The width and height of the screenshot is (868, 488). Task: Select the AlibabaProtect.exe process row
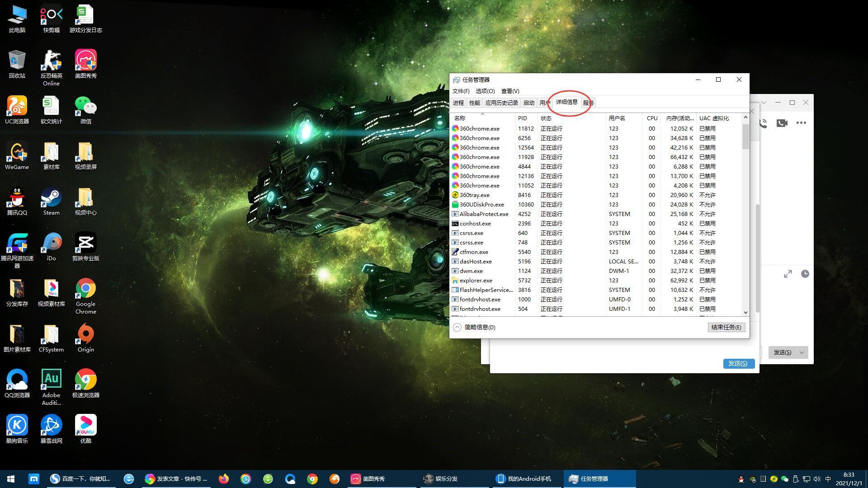point(596,214)
